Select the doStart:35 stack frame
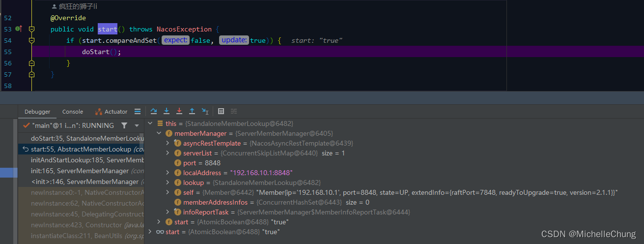644x244 pixels. tap(82, 138)
